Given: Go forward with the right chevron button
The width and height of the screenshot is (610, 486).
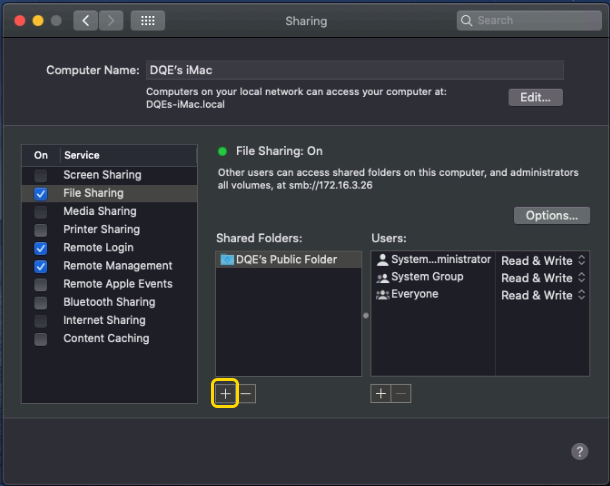Looking at the screenshot, I should [x=111, y=21].
